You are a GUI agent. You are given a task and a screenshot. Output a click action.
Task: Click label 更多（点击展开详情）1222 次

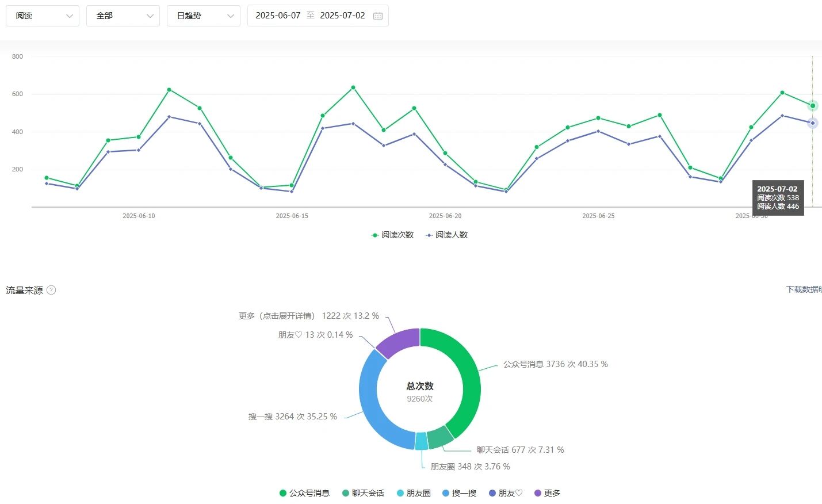309,316
